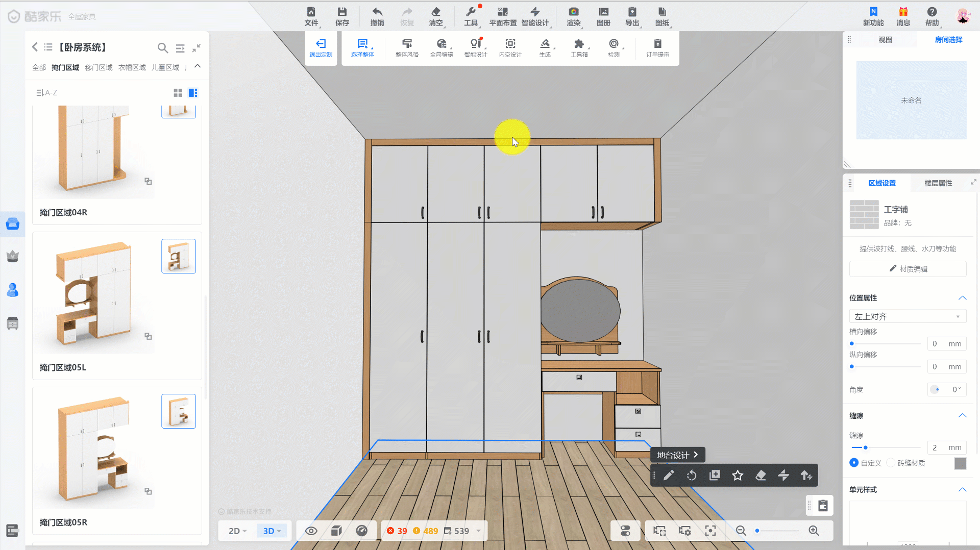Viewport: 980px width, 550px height.
Task: Switch to the 楼层属性 tab
Action: pyautogui.click(x=938, y=183)
